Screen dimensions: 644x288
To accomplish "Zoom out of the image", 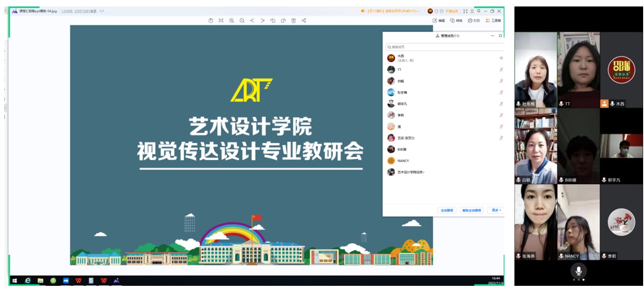I will coord(242,20).
